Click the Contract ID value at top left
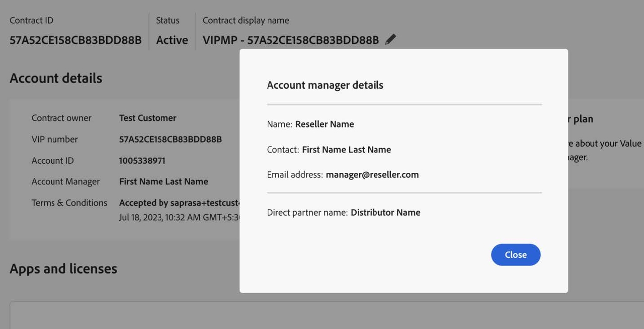 coord(75,40)
